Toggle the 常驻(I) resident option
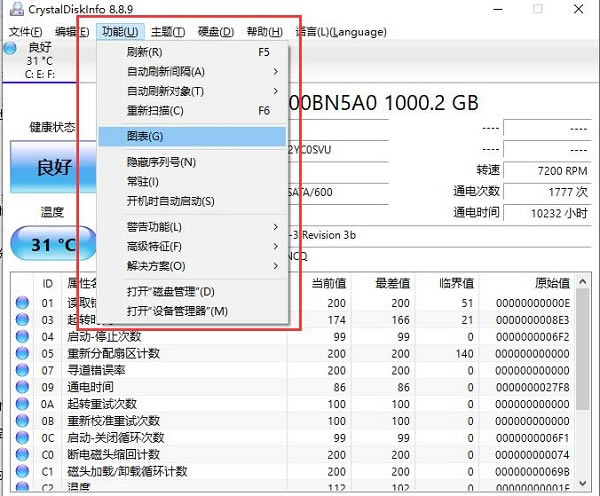This screenshot has height=496, width=600. tap(143, 181)
